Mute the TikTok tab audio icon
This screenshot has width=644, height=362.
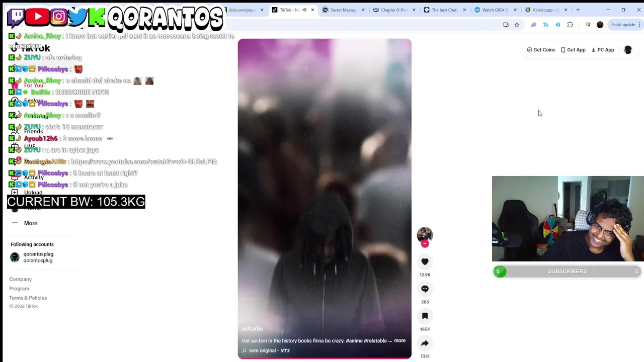tap(304, 10)
